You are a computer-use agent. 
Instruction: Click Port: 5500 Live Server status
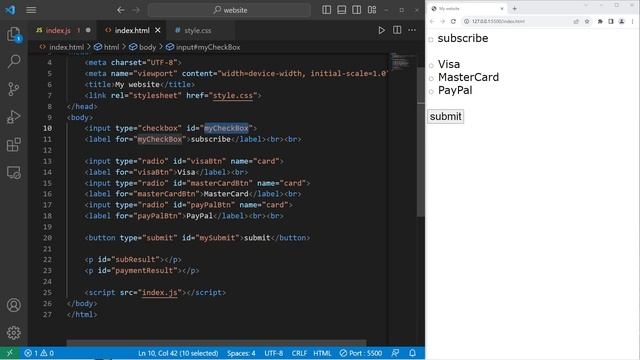coord(361,353)
